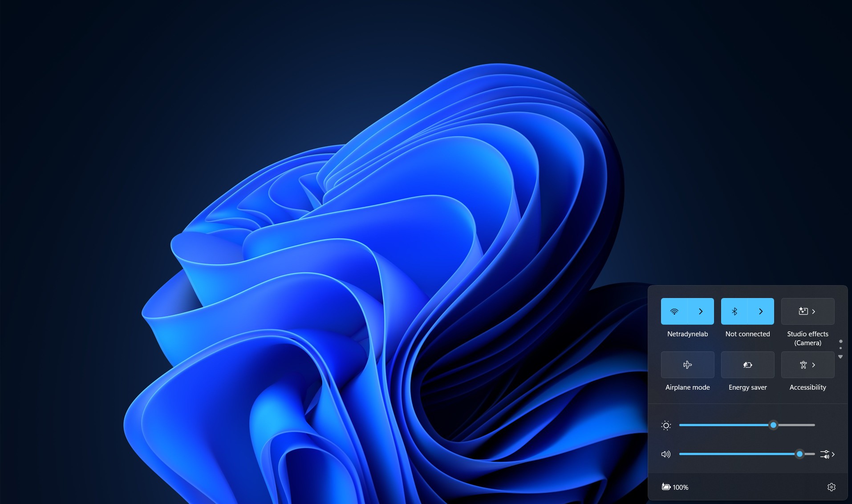852x504 pixels.
Task: Toggle Wi-Fi off using the Wi-Fi button
Action: point(674,311)
